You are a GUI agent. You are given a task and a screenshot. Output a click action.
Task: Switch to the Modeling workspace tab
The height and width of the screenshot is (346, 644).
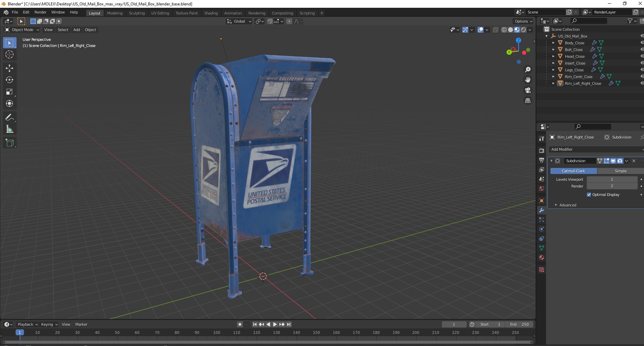click(115, 13)
